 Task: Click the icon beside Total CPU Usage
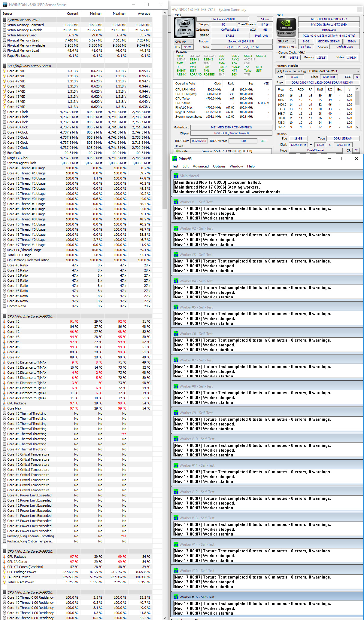pos(5,255)
